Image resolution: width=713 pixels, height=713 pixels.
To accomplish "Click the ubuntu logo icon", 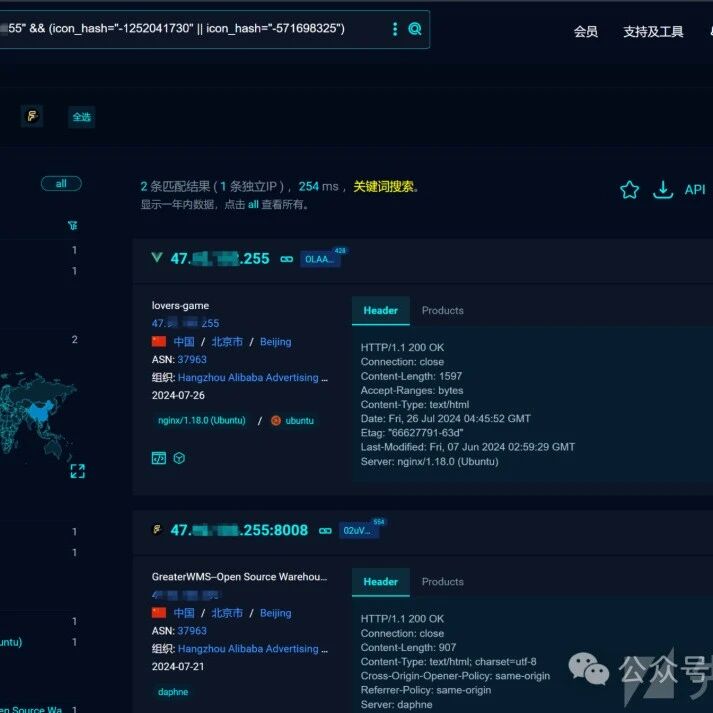I will 276,421.
